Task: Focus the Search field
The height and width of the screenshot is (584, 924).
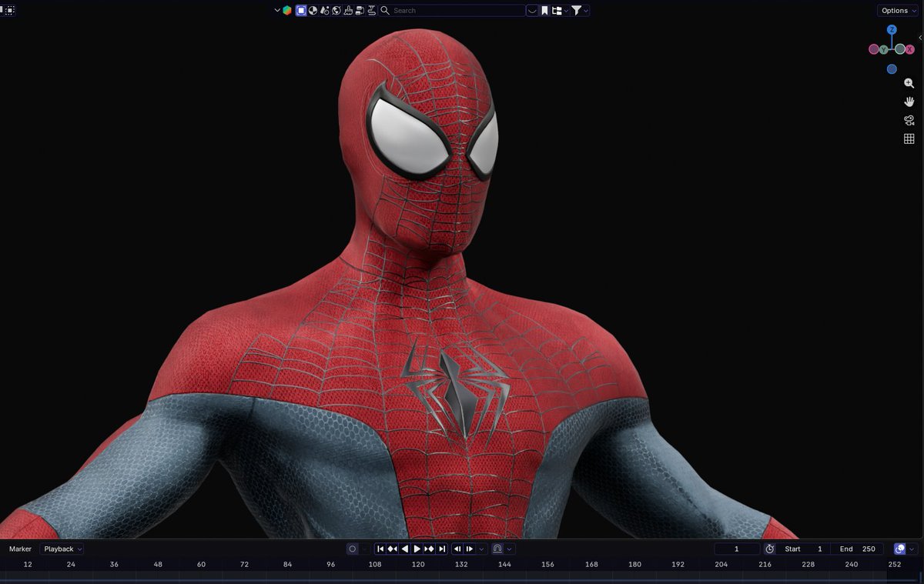Action: coord(452,11)
